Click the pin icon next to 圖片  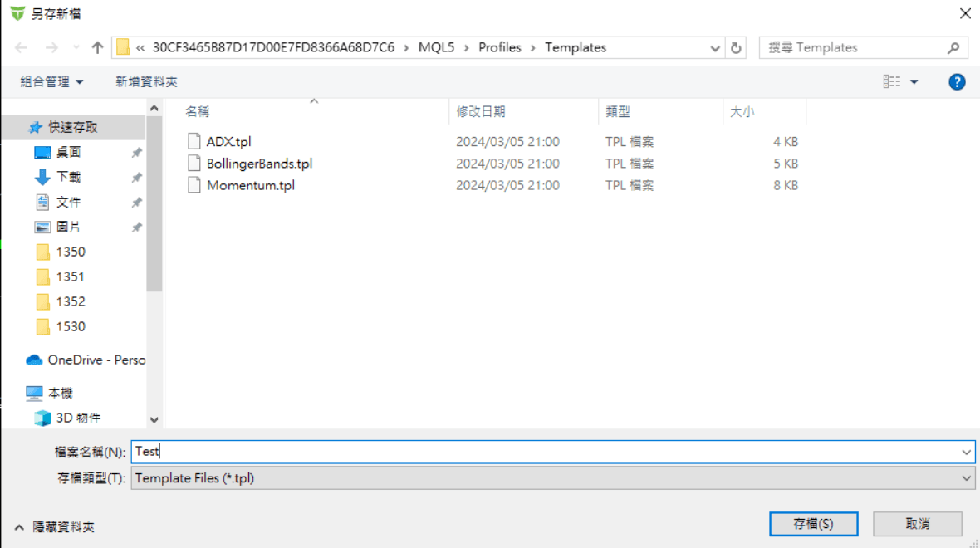tap(136, 228)
